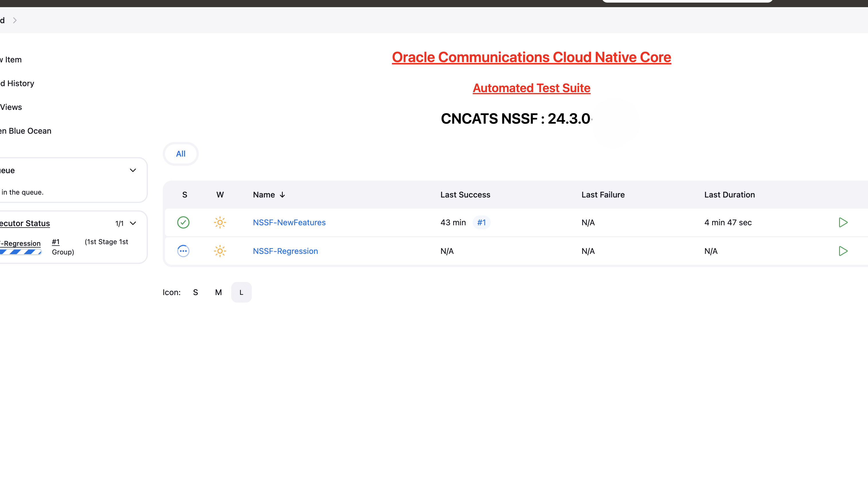Image resolution: width=868 pixels, height=480 pixels.
Task: Open build #1 badge under Last Success
Action: [481, 222]
